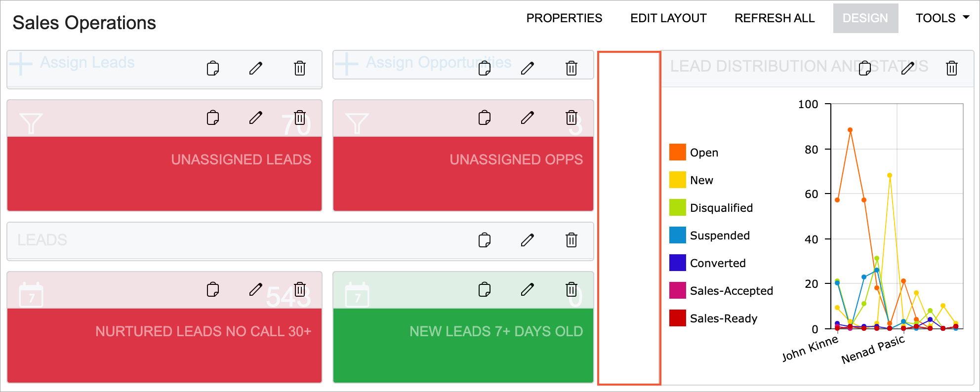Click the Sales-Accepted legend label
This screenshot has height=392, width=980.
coord(732,291)
